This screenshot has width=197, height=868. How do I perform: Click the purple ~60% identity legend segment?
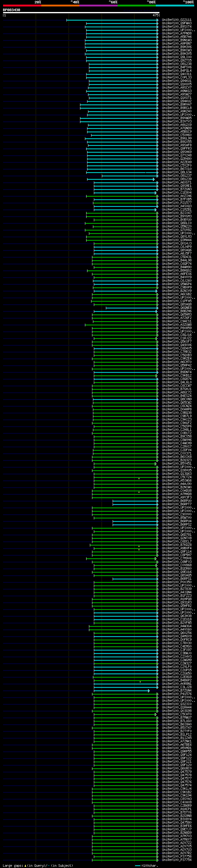[98, 6]
